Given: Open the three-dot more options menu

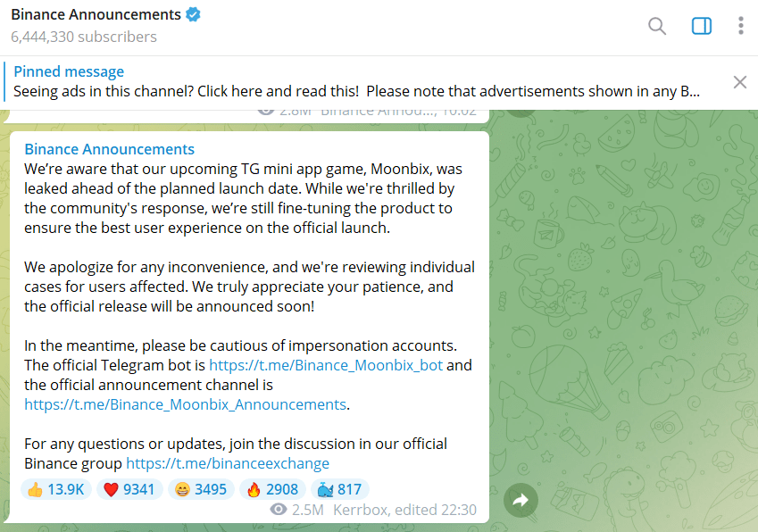Looking at the screenshot, I should (x=740, y=26).
